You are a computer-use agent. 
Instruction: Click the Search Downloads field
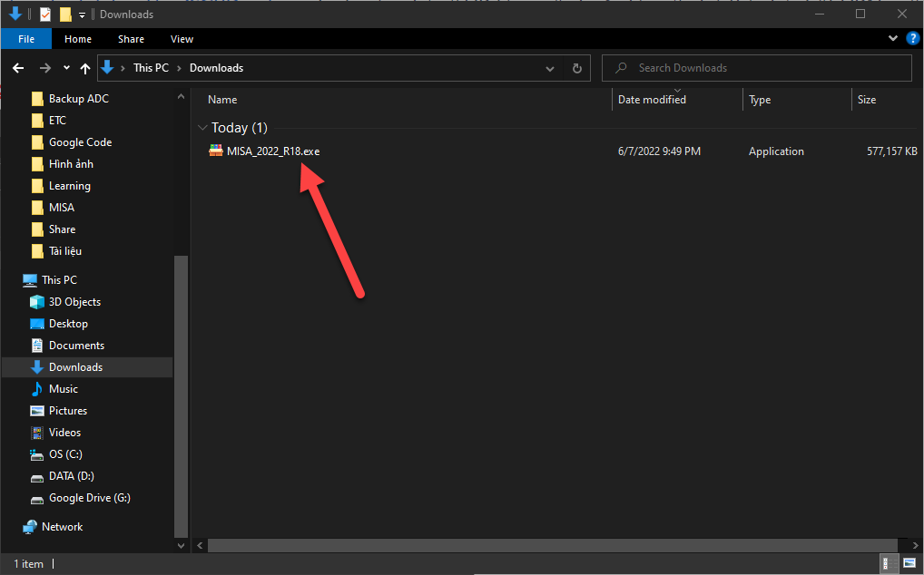(757, 68)
